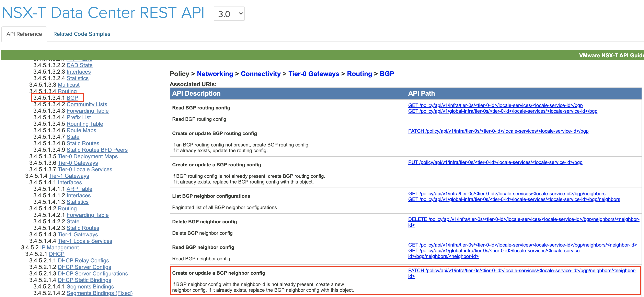Open the IP Management section link

[59, 248]
